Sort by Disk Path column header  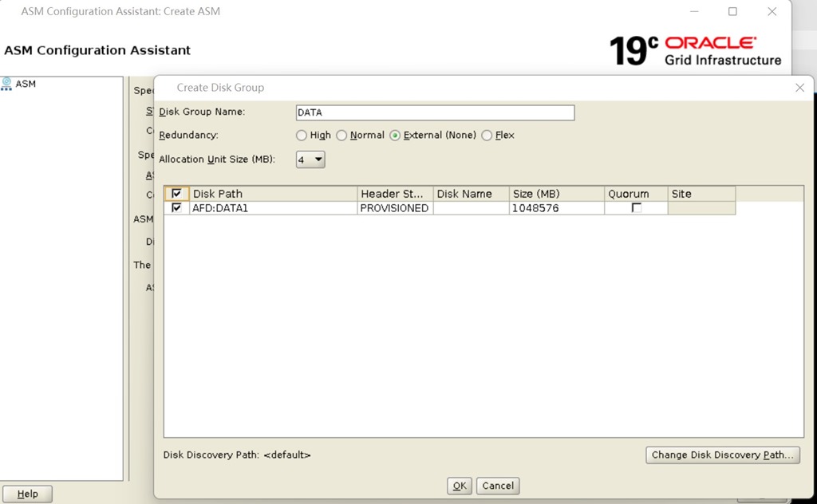(x=274, y=194)
